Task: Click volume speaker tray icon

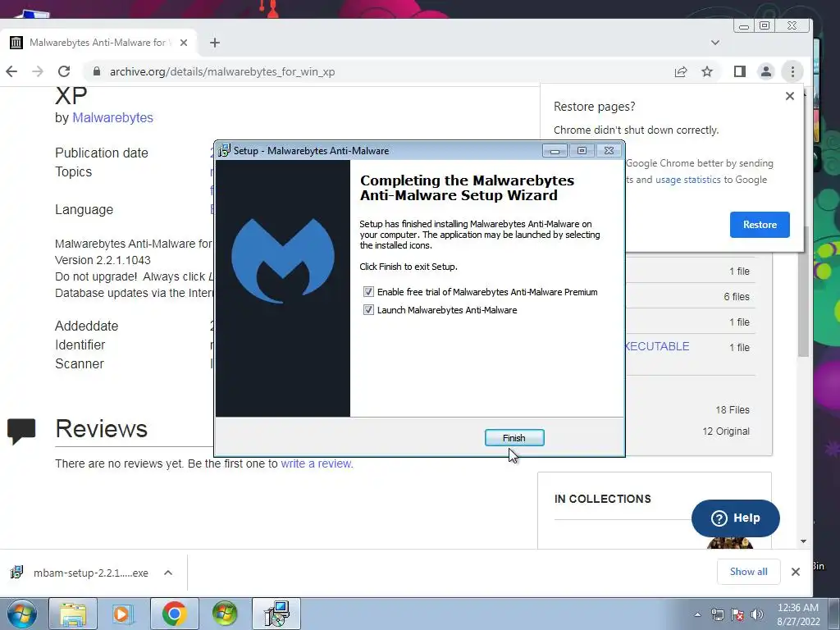Action: pyautogui.click(x=757, y=614)
